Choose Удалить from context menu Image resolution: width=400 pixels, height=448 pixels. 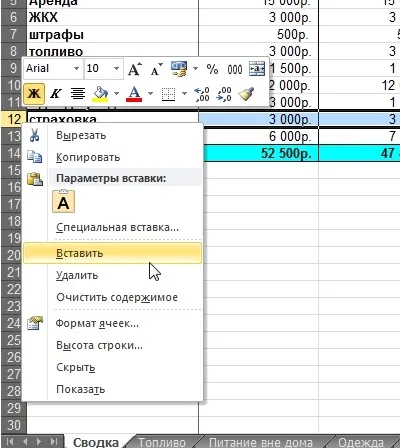pos(112,275)
